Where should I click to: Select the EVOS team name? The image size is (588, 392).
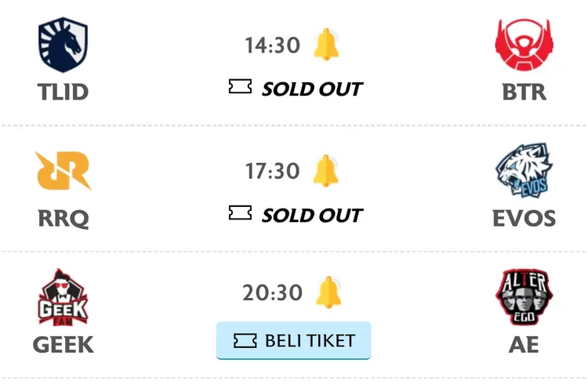524,218
